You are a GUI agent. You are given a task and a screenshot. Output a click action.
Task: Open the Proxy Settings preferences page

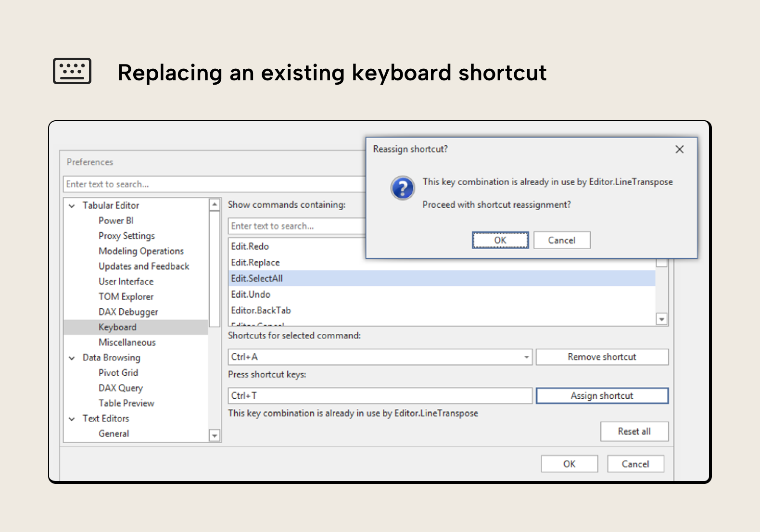click(127, 236)
